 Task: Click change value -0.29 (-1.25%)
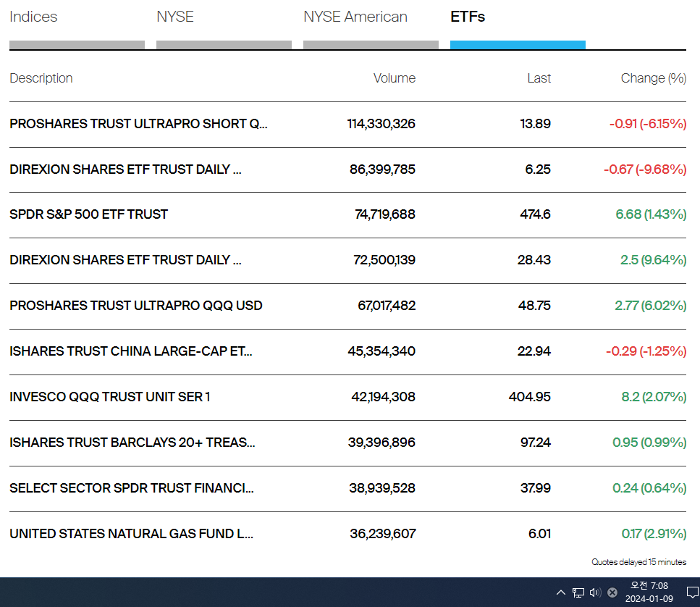646,351
